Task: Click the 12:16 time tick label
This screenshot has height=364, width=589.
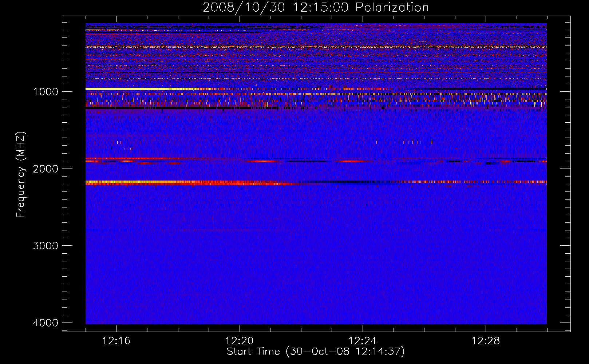Action: (x=116, y=341)
